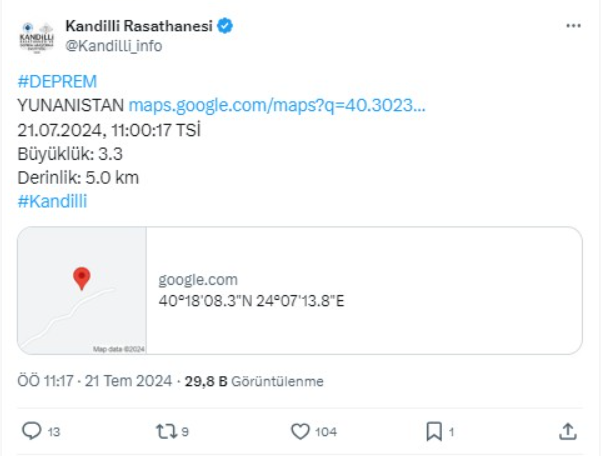Click the red map pin marker
Image resolution: width=604 pixels, height=456 pixels.
coord(82,278)
